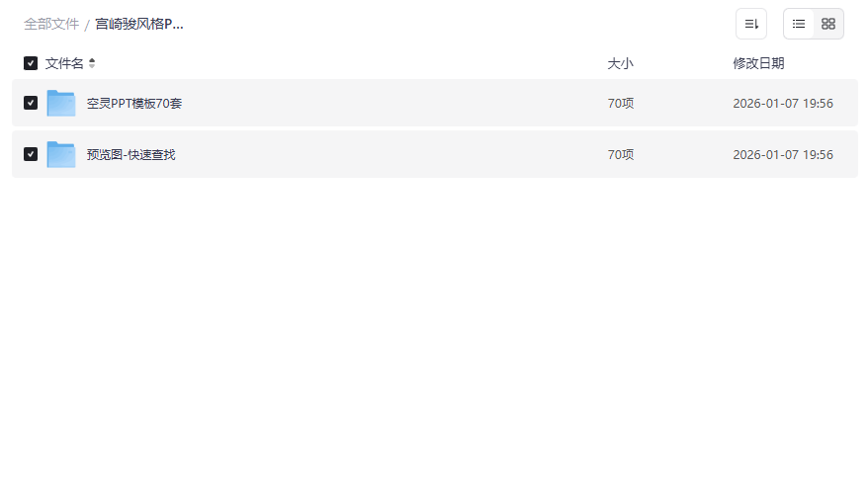Click the 宫崎骏风格P... breadcrumb folder
The image size is (868, 492).
point(139,24)
